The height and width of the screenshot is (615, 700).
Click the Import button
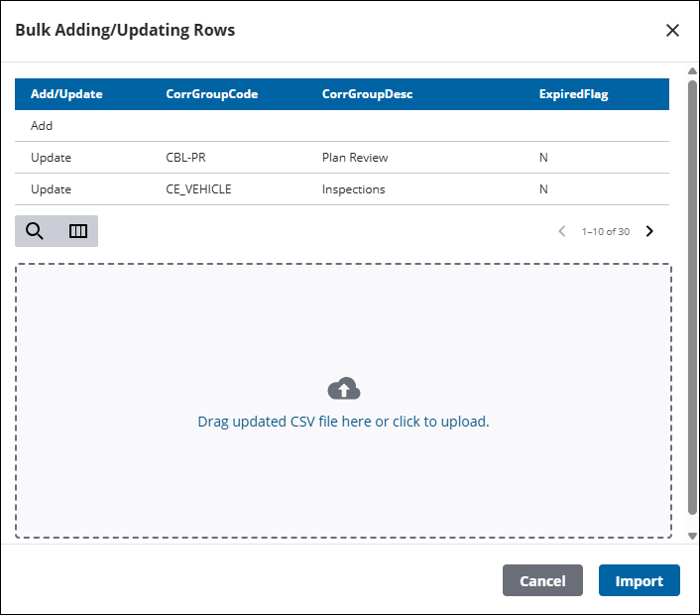click(640, 580)
